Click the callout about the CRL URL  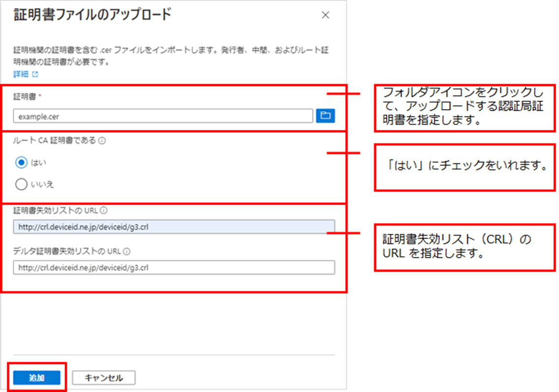click(465, 247)
